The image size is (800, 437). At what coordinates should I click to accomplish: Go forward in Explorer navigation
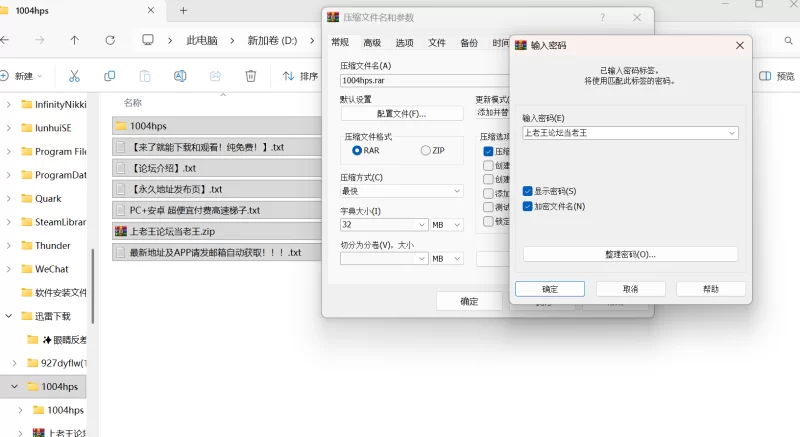click(x=39, y=40)
